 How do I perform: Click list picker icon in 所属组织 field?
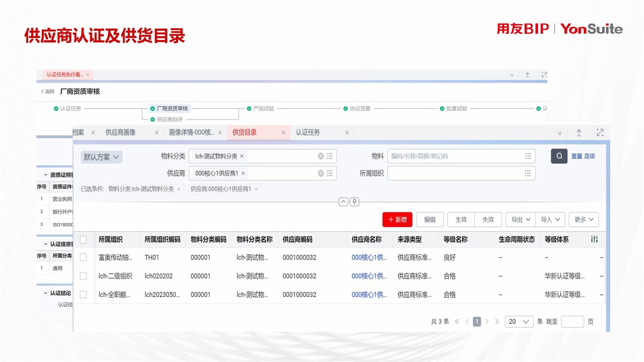tap(528, 173)
